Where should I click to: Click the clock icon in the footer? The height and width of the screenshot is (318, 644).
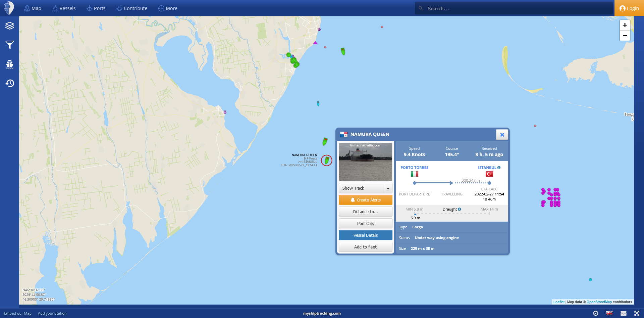click(596, 313)
